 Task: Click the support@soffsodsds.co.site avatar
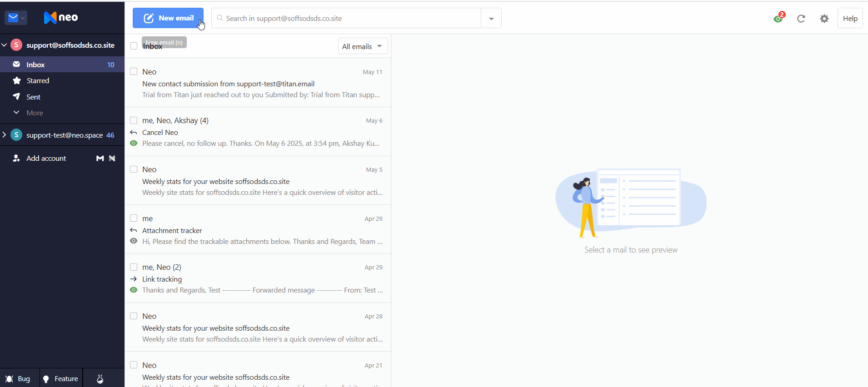[x=16, y=45]
